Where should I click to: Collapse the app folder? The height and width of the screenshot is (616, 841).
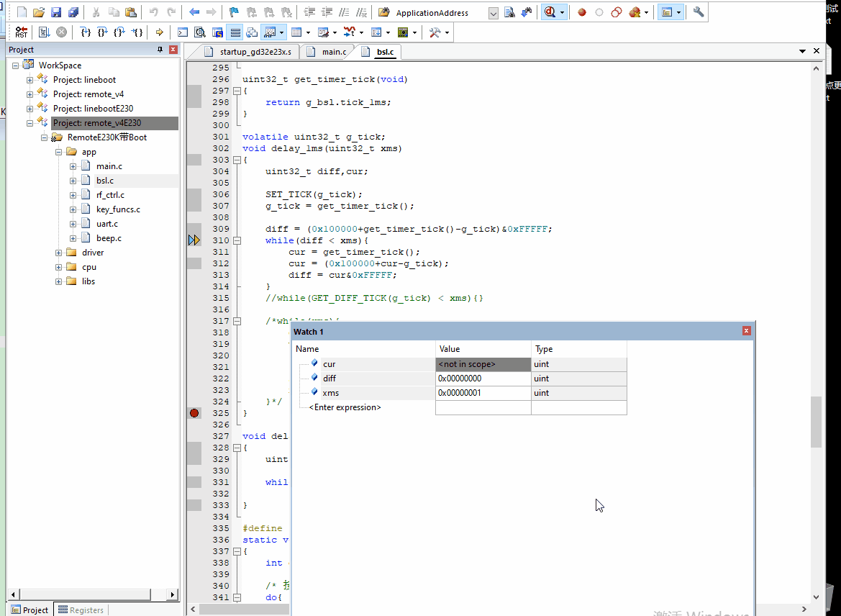[58, 152]
